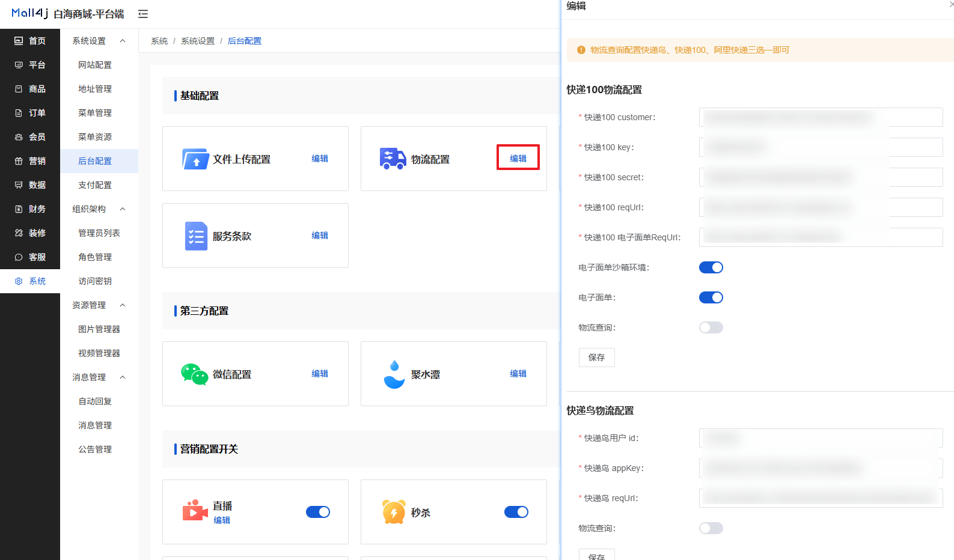954x560 pixels.
Task: Open 商品 in the left sidebar
Action: coord(30,89)
